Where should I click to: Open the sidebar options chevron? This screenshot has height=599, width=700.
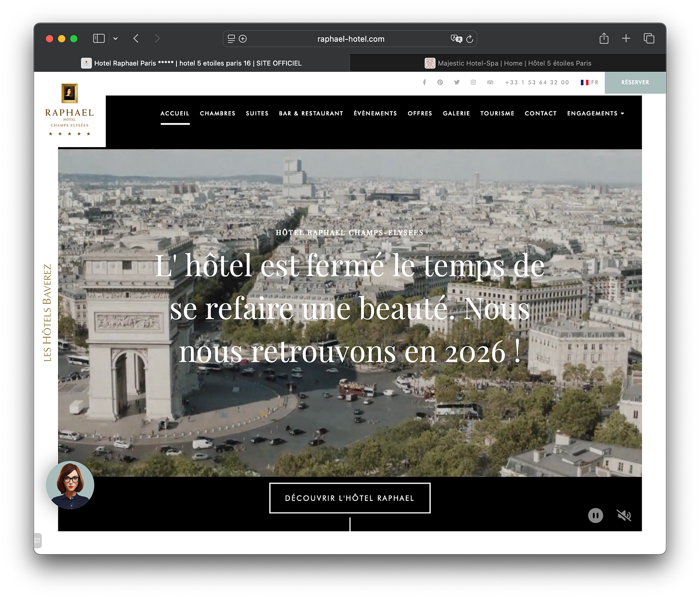(115, 38)
